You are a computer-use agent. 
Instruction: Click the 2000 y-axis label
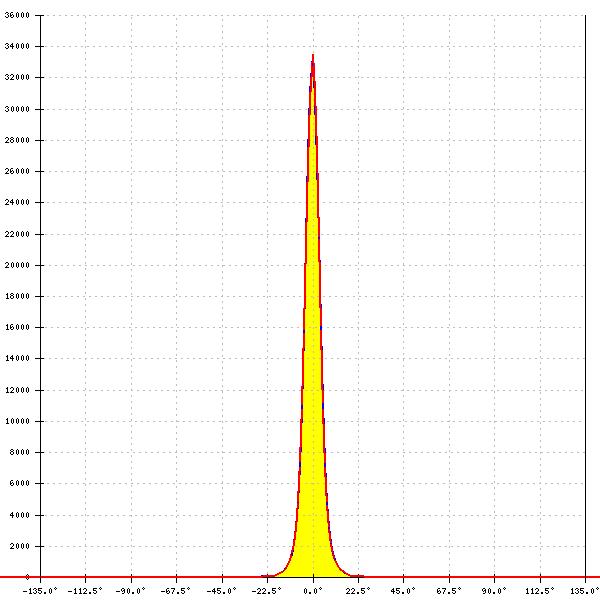click(19, 546)
